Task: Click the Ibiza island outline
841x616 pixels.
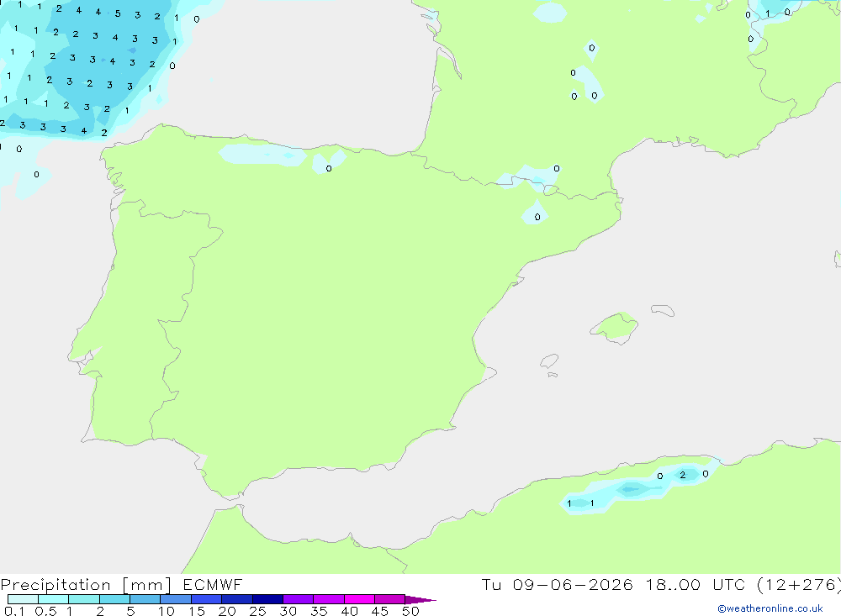Action: (549, 361)
